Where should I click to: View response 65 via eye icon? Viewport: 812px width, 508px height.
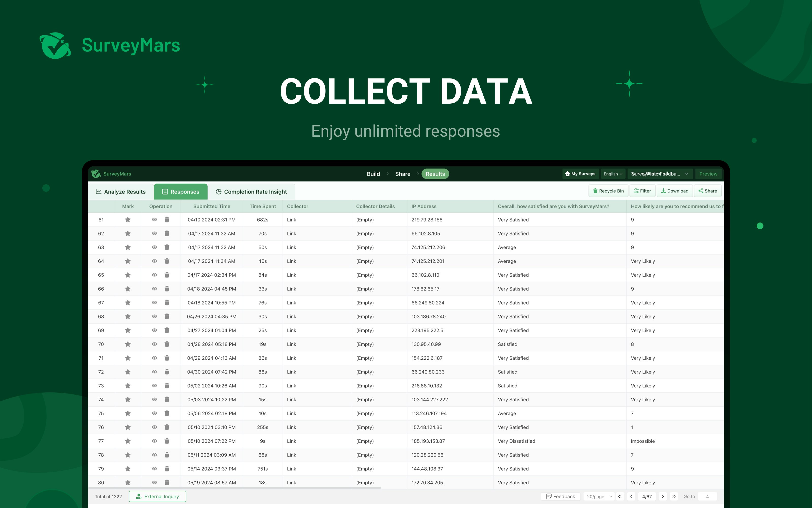click(x=154, y=275)
